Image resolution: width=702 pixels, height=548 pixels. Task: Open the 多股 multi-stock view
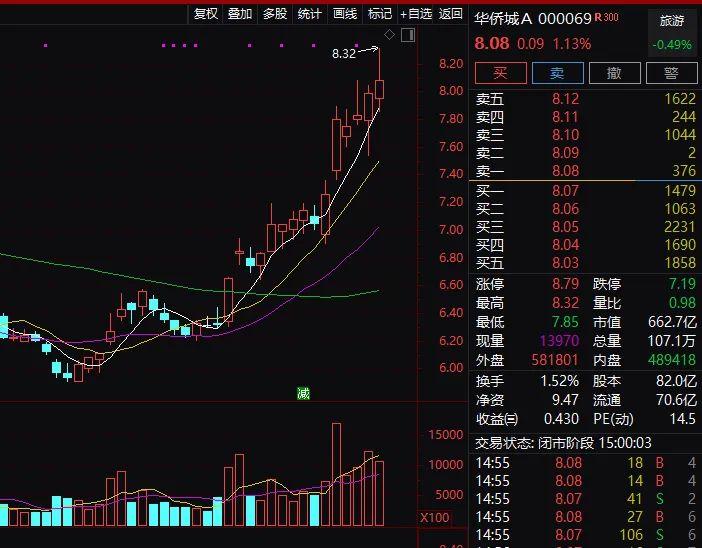point(275,13)
